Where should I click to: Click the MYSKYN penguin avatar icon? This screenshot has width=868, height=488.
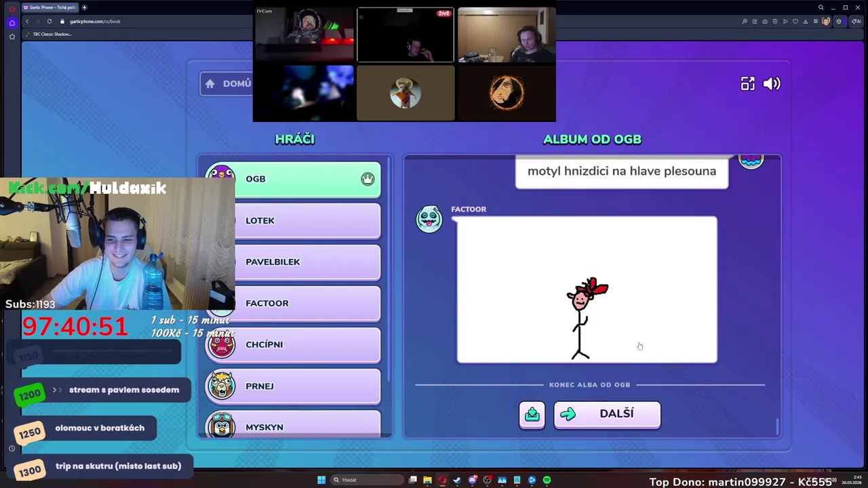(221, 426)
